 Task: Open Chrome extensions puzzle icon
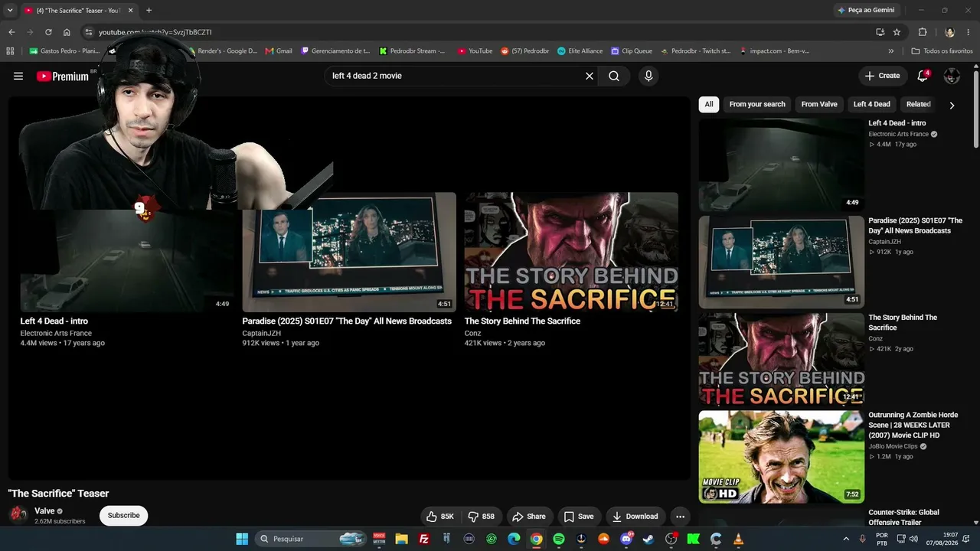(923, 32)
